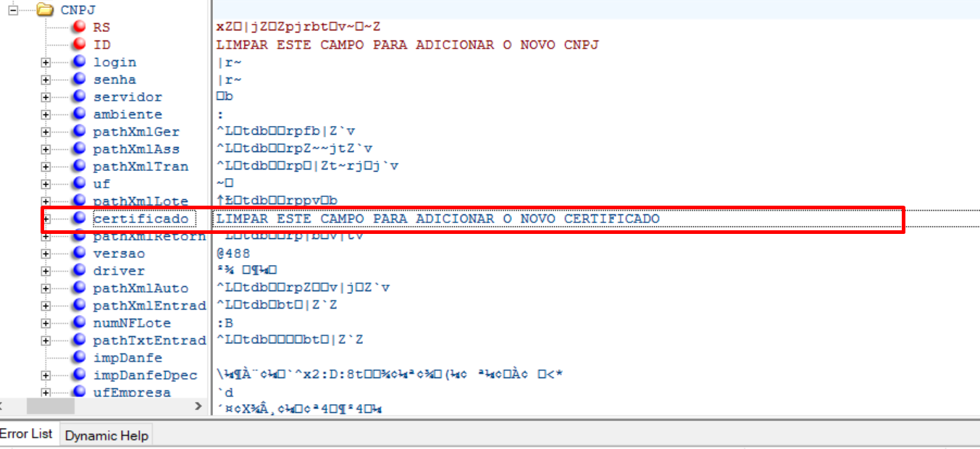Image resolution: width=980 pixels, height=449 pixels.
Task: Expand the pathXmlTran tree node
Action: 46,167
